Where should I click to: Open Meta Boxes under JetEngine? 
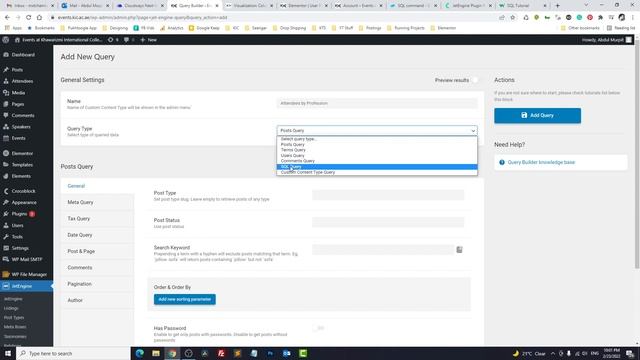[x=15, y=327]
